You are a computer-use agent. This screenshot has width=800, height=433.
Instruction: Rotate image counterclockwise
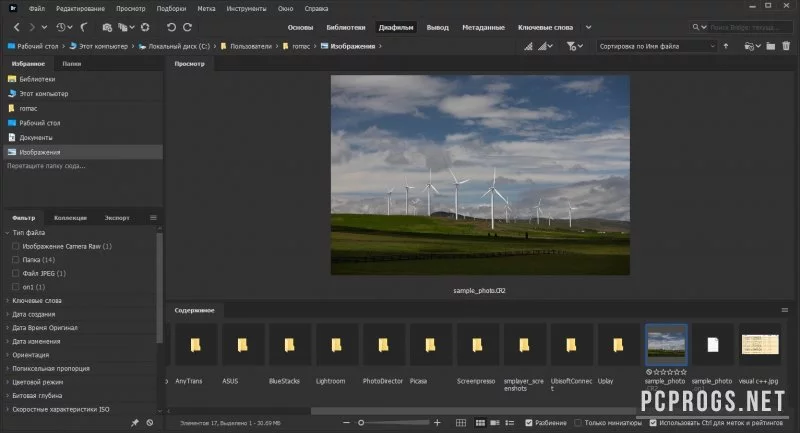click(171, 27)
